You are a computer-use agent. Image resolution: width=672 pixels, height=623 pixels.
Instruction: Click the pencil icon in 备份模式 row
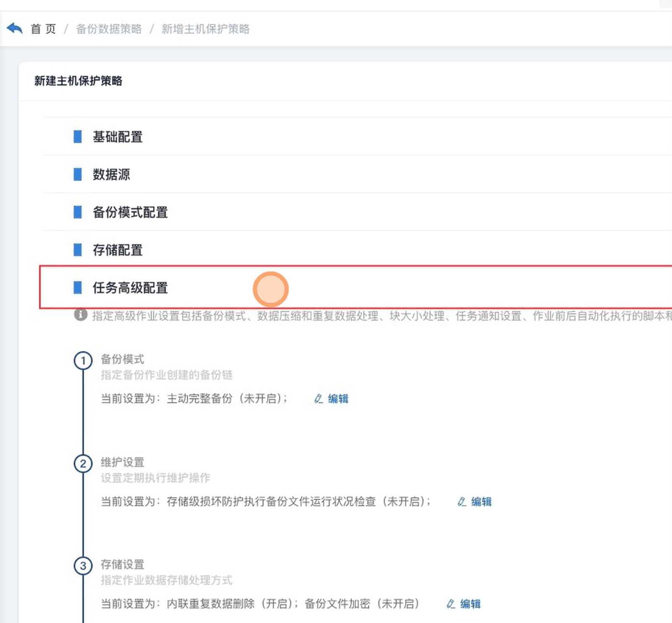pyautogui.click(x=319, y=398)
